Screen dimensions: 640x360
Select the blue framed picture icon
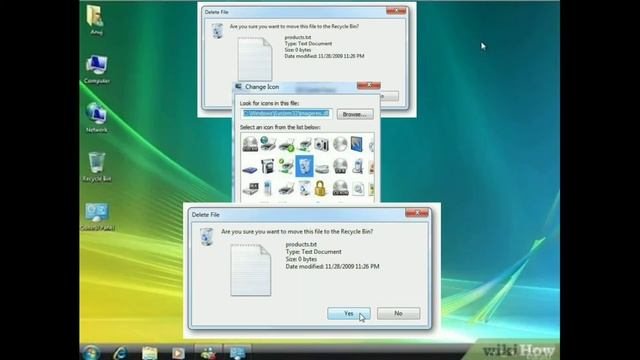coord(357,144)
